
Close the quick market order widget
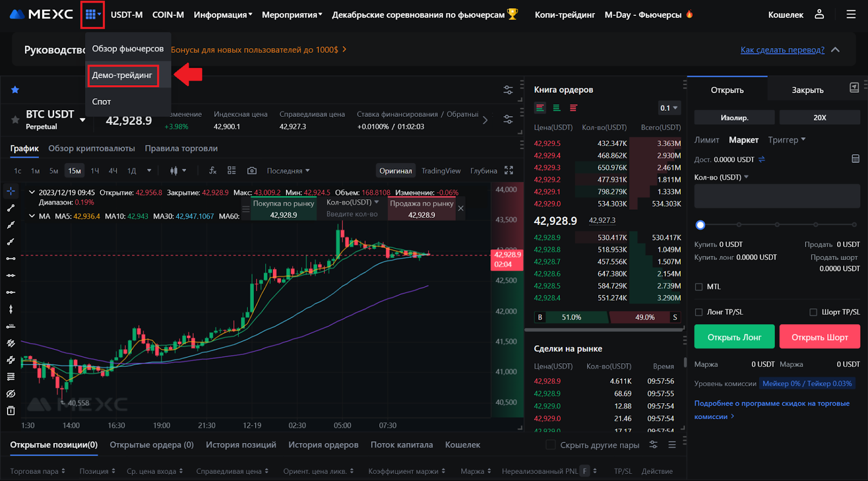[x=461, y=208]
